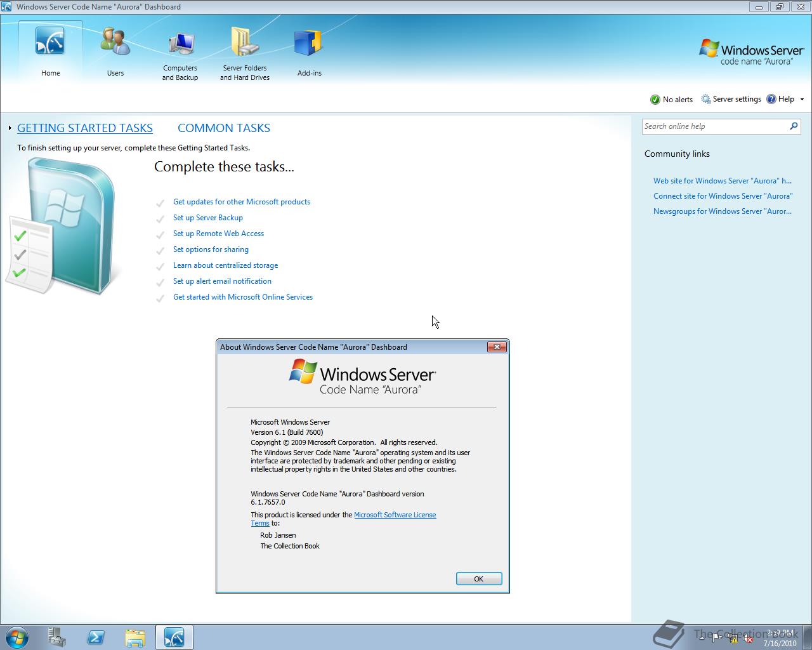This screenshot has height=650, width=812.
Task: Open Server Folders and Hard Drives icon
Action: click(x=245, y=43)
